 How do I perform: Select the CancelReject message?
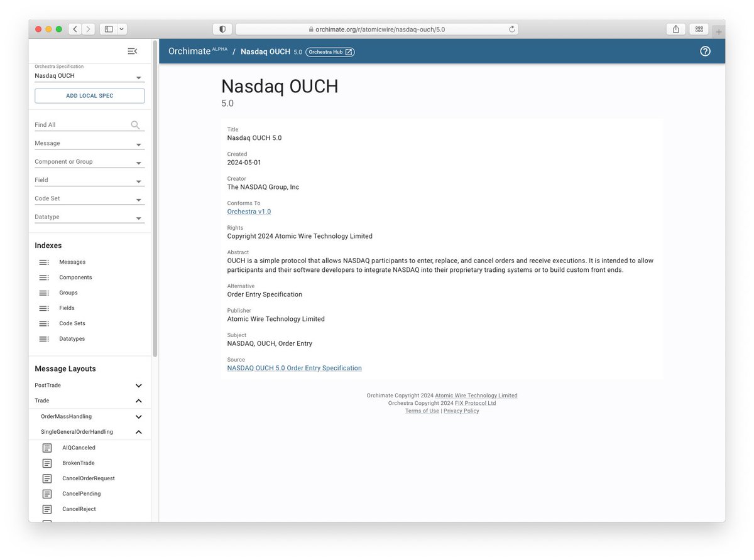(79, 509)
